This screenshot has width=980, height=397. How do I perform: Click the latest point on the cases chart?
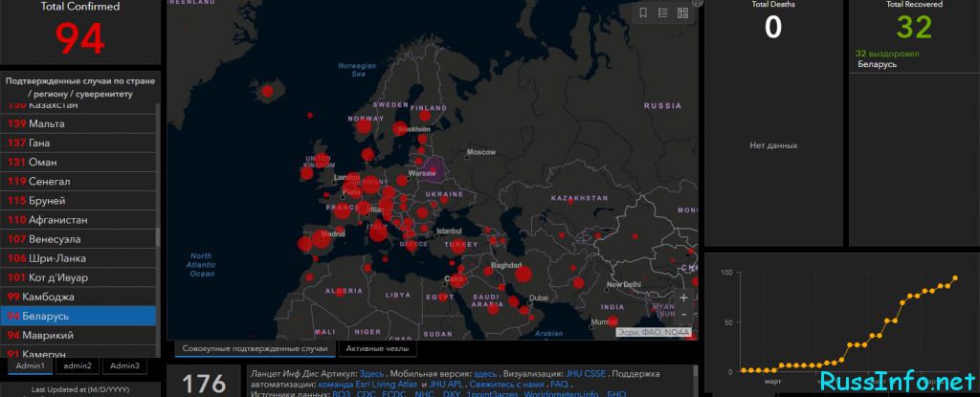coord(955,278)
